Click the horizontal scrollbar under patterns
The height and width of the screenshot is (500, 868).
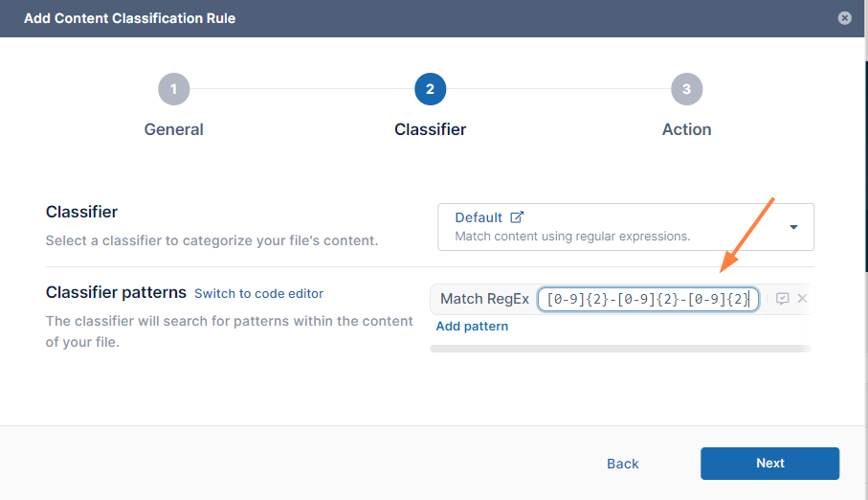(619, 349)
